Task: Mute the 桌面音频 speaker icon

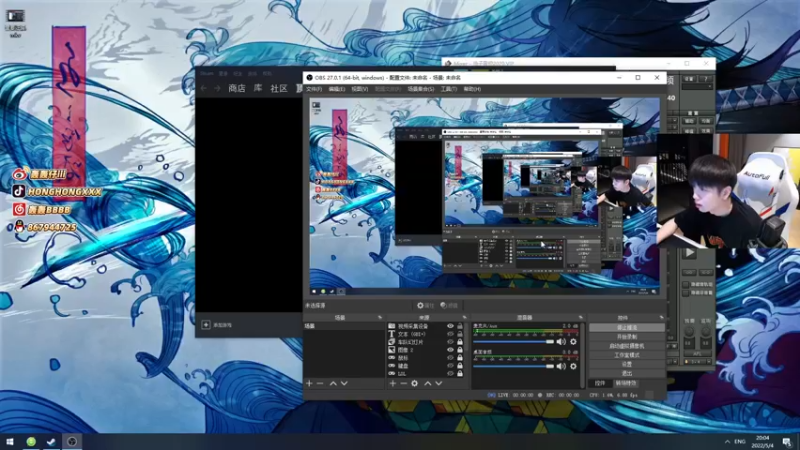Action: click(x=561, y=366)
